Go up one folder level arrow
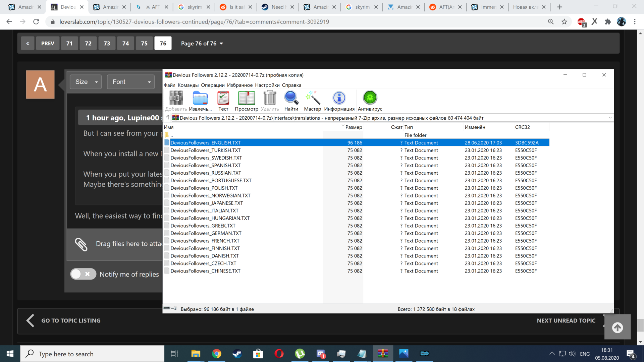 tap(168, 118)
